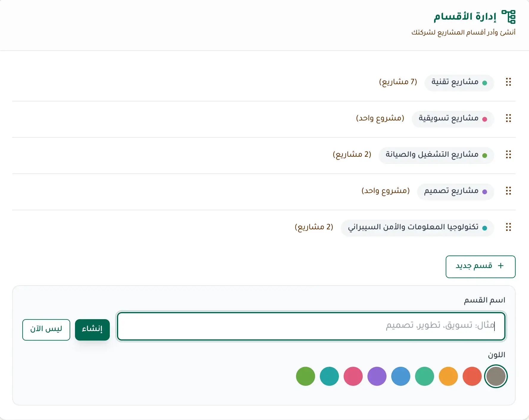Open the مشاريع تصميم department tag

pyautogui.click(x=456, y=191)
